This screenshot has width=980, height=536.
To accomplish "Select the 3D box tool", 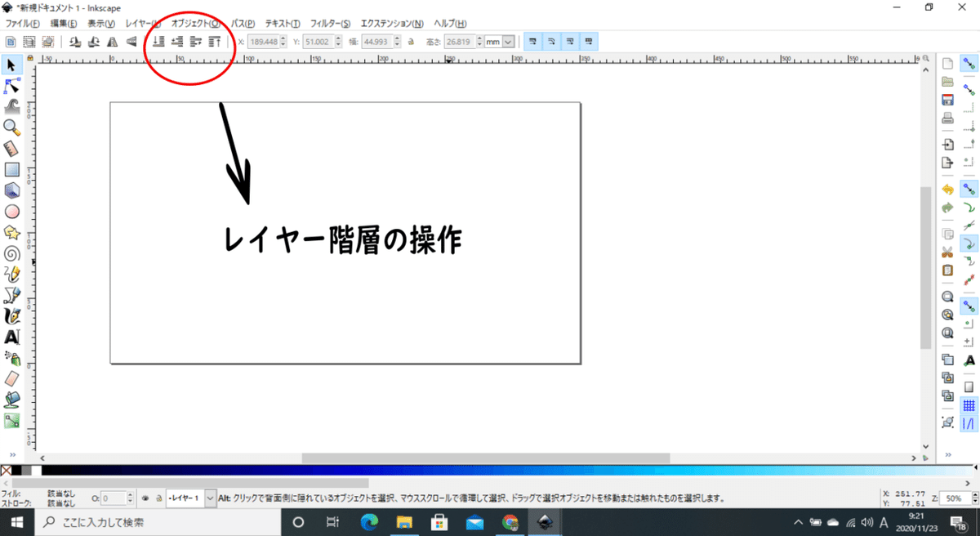I will click(x=11, y=190).
